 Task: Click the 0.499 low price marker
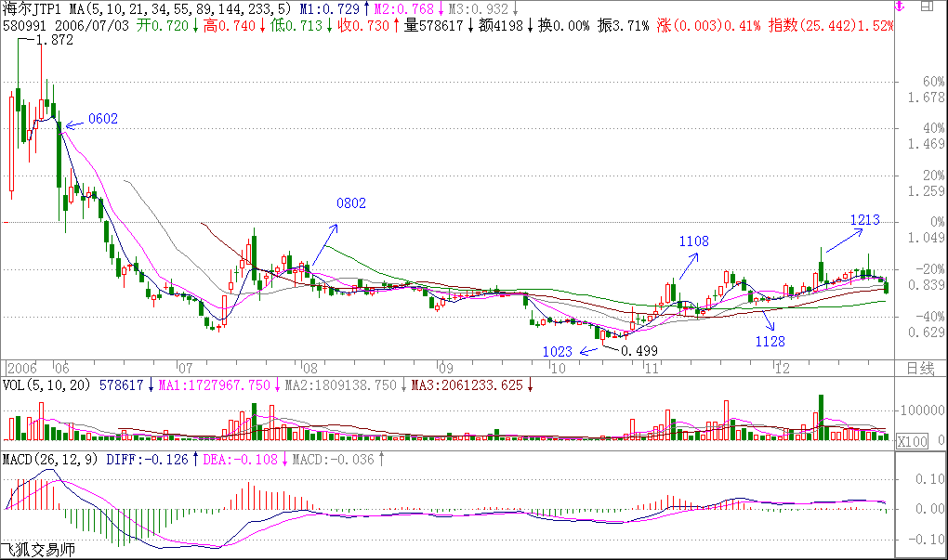click(639, 351)
